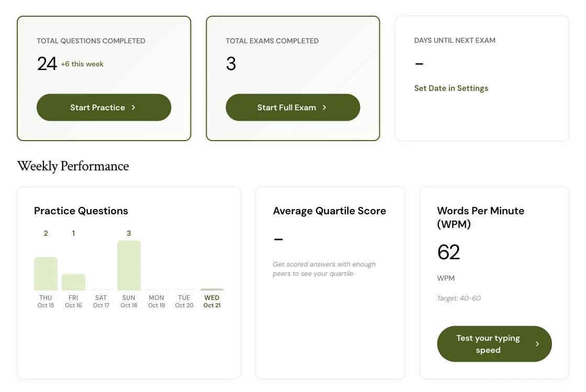586x392 pixels.
Task: Click the MON Oct 19 day label
Action: coord(156,301)
